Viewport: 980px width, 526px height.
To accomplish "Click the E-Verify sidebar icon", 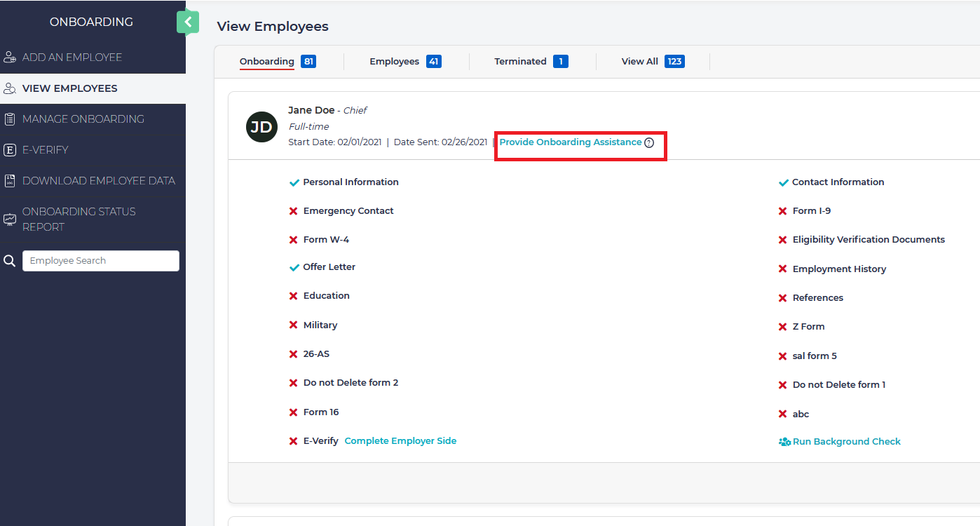I will tap(10, 150).
